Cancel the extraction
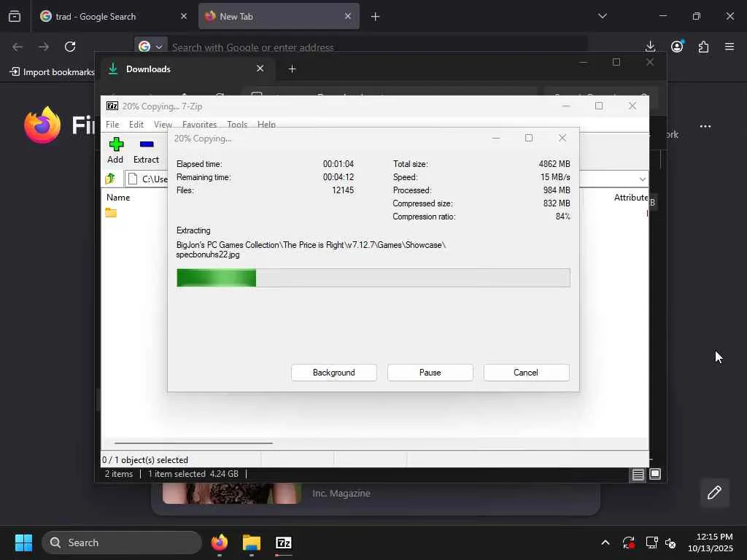The image size is (747, 560). (x=526, y=373)
